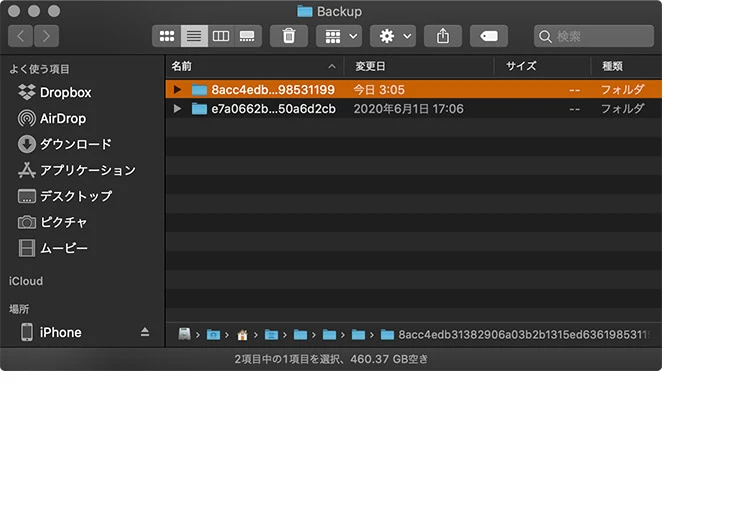Open the group-by arrangement dropdown
The width and height of the screenshot is (739, 517).
(338, 36)
